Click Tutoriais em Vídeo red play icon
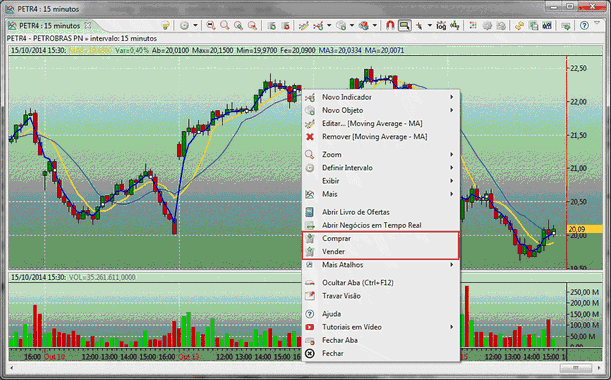Viewport: 611px width, 380px height. click(x=310, y=327)
